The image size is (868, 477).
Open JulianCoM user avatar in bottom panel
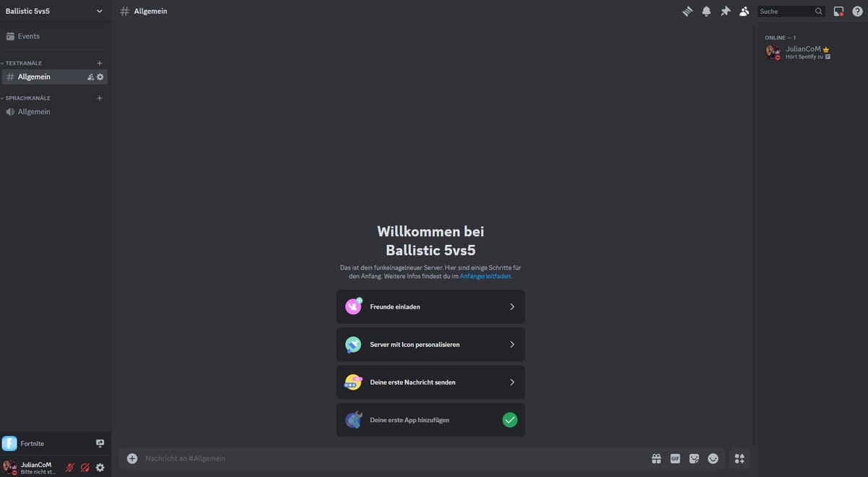click(9, 467)
